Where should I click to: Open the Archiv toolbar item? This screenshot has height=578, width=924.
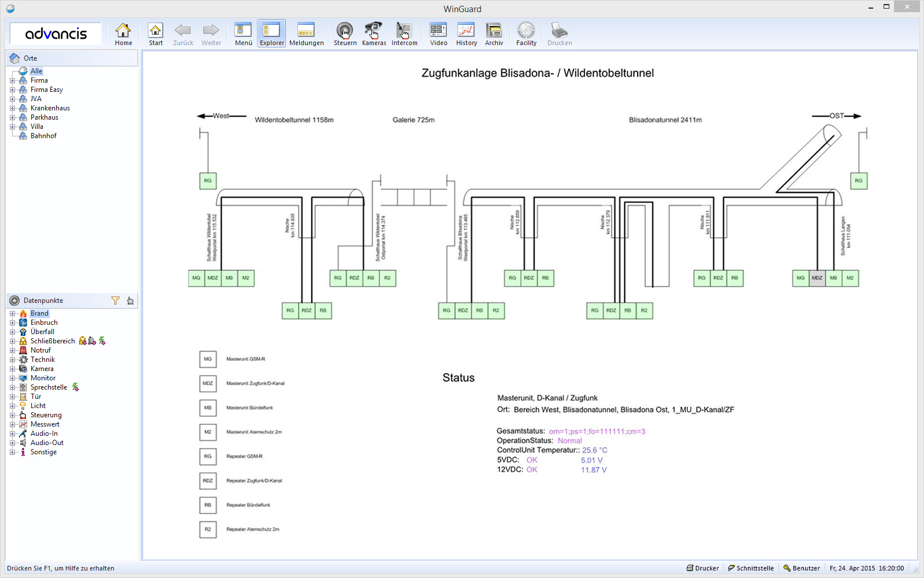pyautogui.click(x=494, y=34)
